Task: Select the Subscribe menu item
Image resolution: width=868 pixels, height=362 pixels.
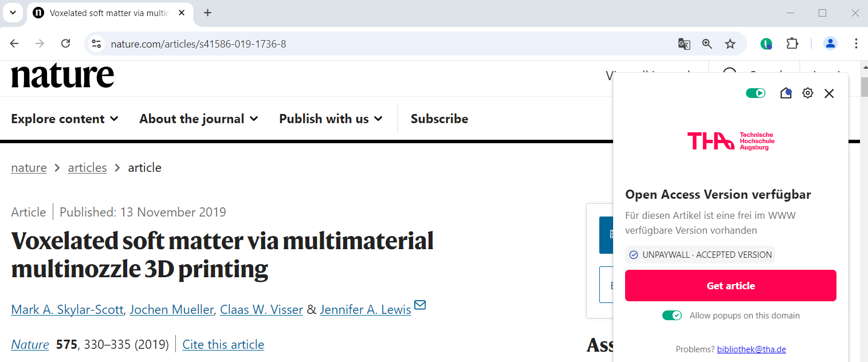Action: (439, 119)
